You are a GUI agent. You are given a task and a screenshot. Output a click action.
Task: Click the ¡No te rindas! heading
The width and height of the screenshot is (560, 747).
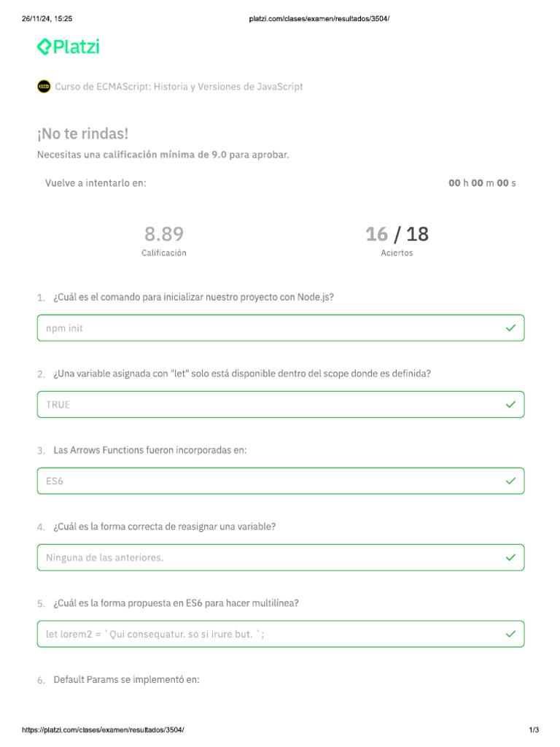click(82, 134)
